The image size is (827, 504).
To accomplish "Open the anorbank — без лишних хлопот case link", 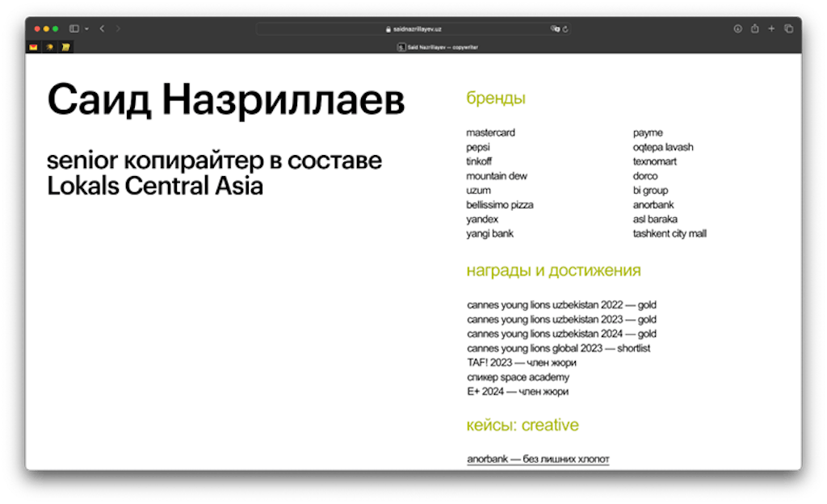I will tap(538, 457).
